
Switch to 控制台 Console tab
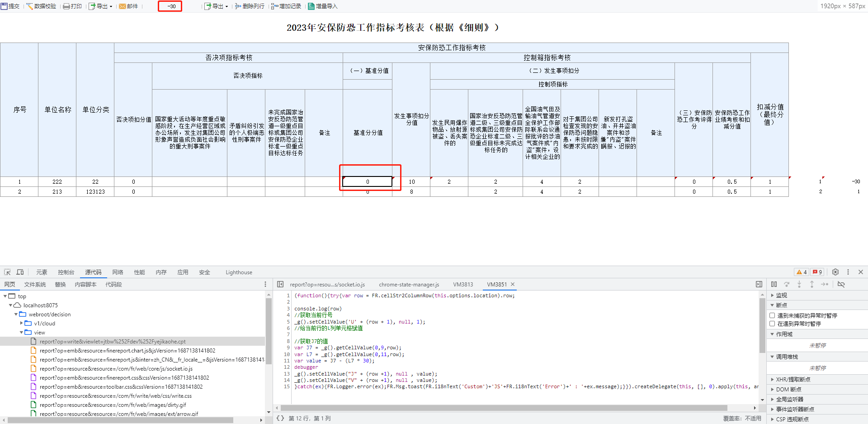click(x=66, y=272)
